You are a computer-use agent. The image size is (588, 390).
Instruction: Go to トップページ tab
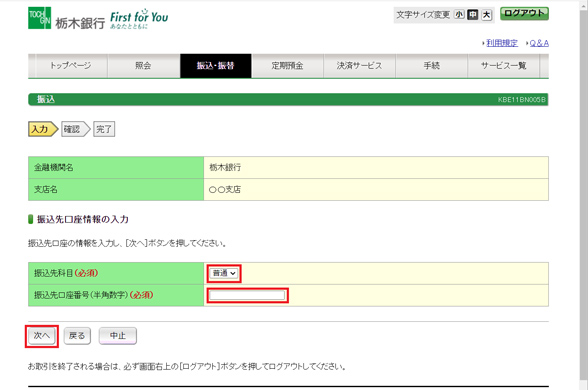[x=70, y=66]
